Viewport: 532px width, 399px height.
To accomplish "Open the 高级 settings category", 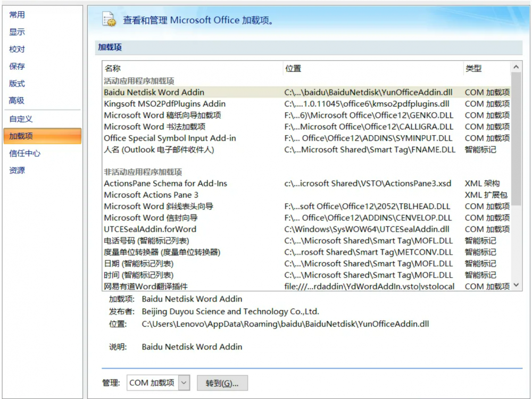I will (x=17, y=101).
